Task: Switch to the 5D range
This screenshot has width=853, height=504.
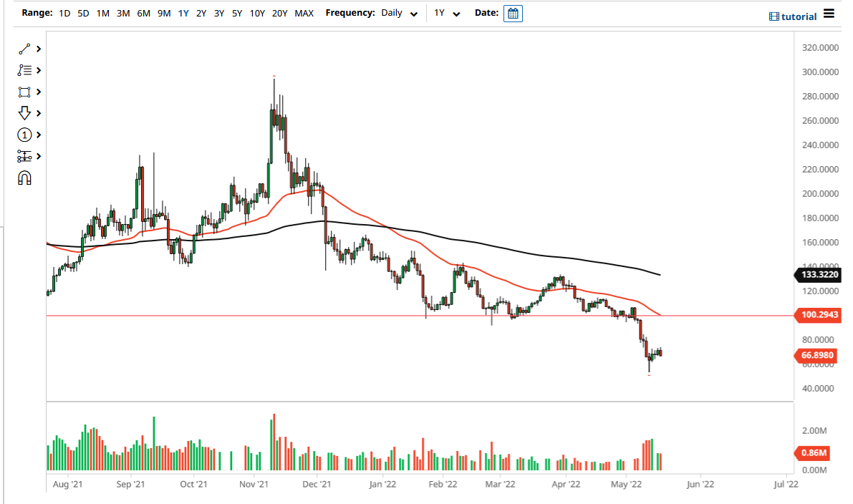Action: pos(82,13)
